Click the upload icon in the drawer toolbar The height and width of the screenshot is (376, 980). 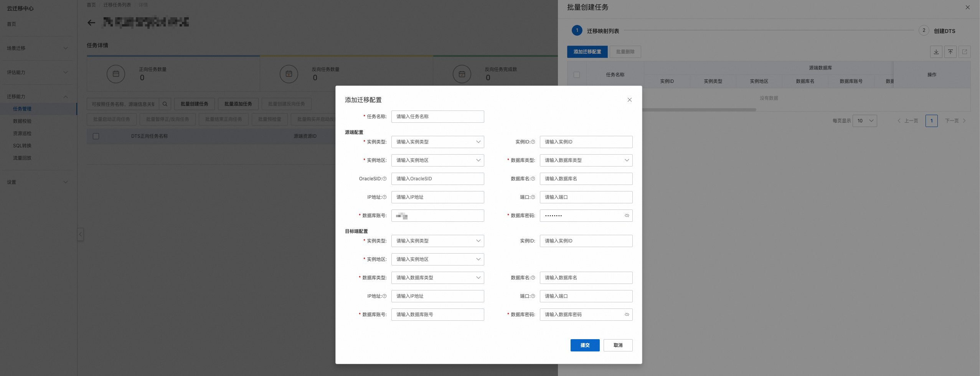[950, 52]
